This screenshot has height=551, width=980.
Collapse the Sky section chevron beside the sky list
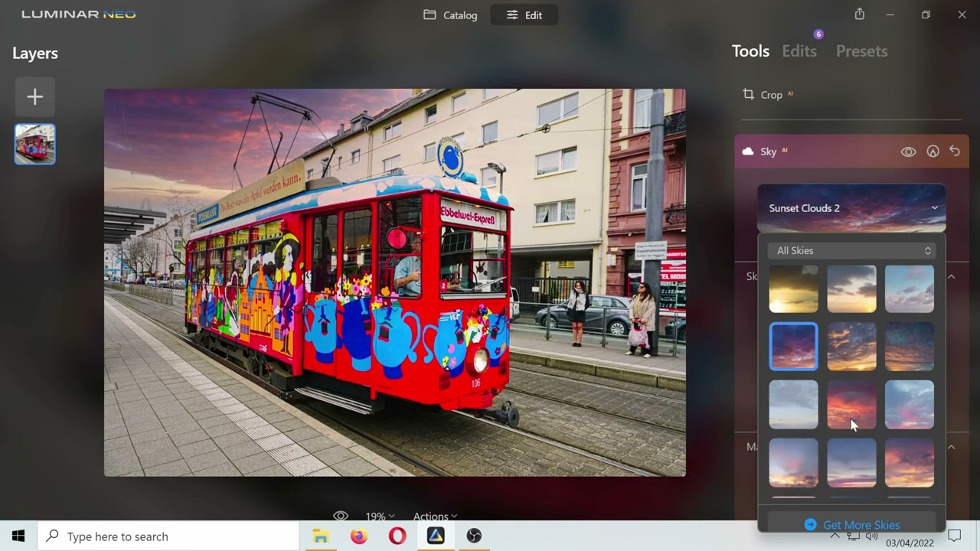(x=952, y=276)
